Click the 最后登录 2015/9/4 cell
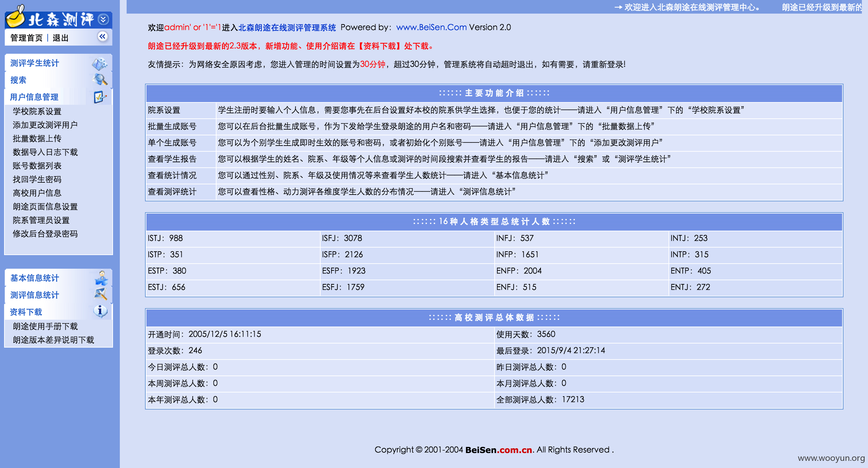 (x=669, y=351)
